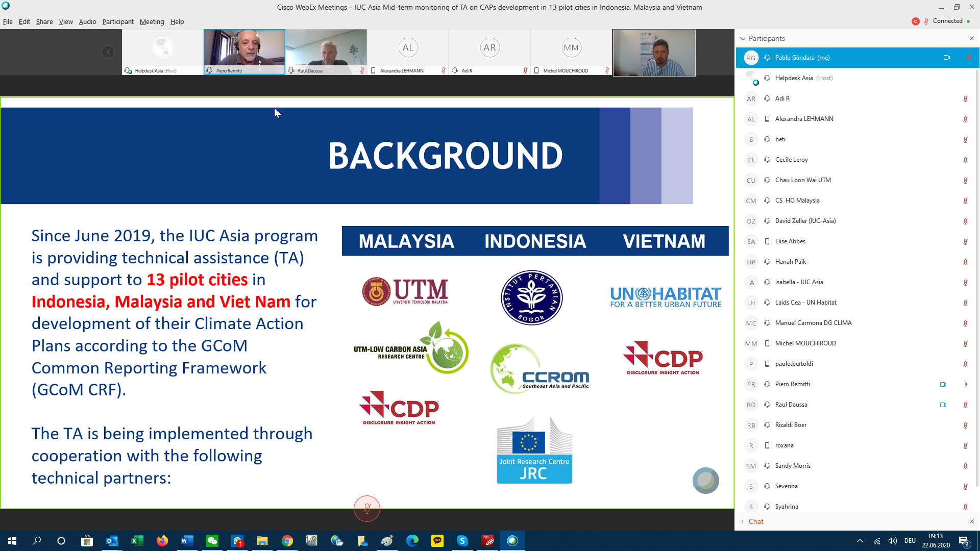Collapse the Participants panel chevron

[x=743, y=38]
